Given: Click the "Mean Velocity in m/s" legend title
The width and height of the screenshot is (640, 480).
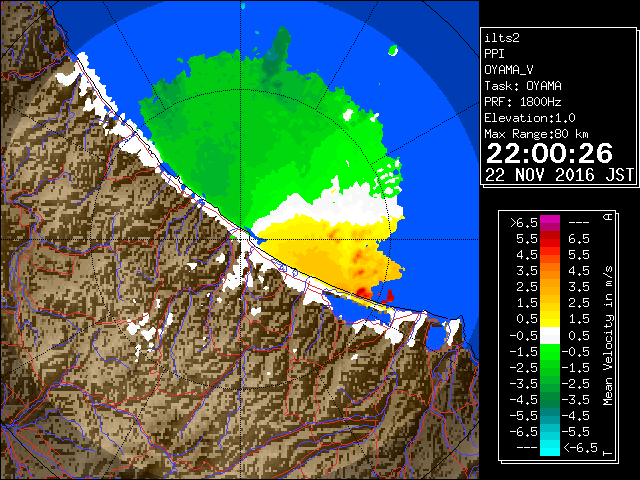Looking at the screenshot, I should point(608,336).
